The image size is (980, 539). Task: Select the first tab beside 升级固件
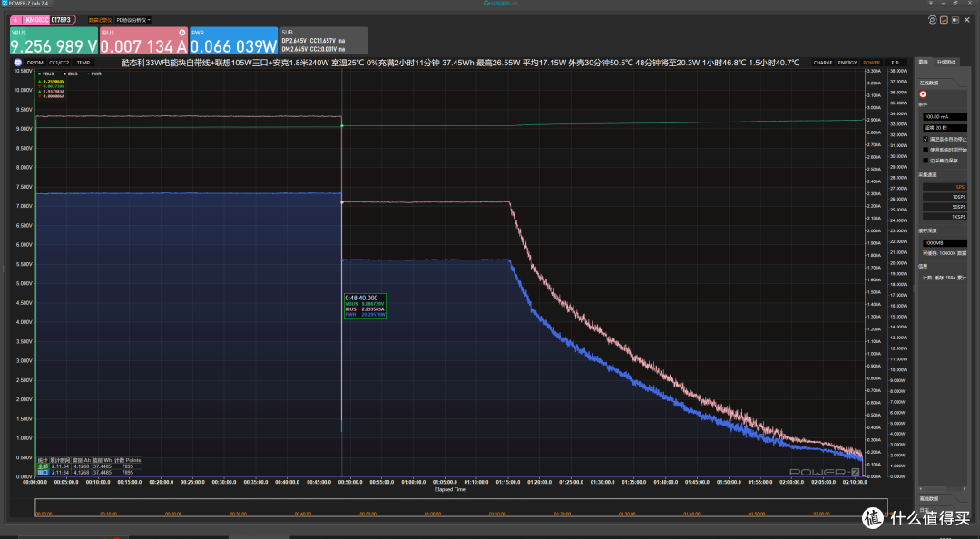point(923,62)
